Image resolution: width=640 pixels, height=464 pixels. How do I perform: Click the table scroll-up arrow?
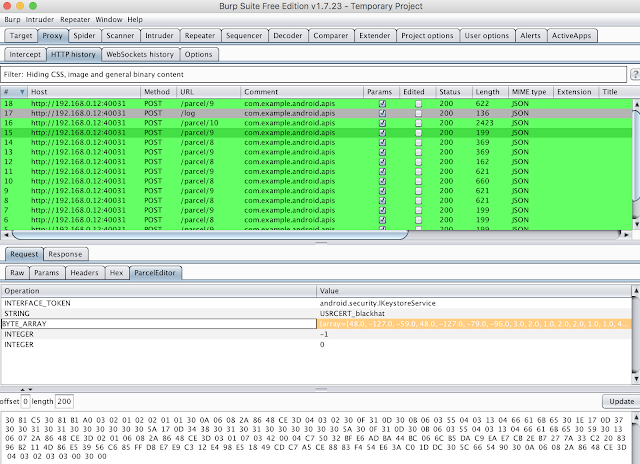click(636, 104)
